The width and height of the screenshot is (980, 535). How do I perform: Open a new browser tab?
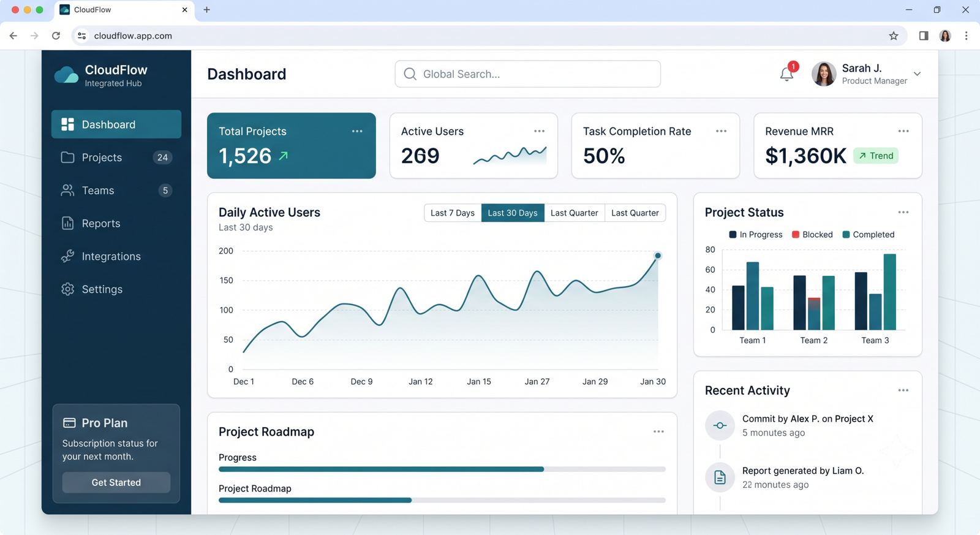point(206,10)
